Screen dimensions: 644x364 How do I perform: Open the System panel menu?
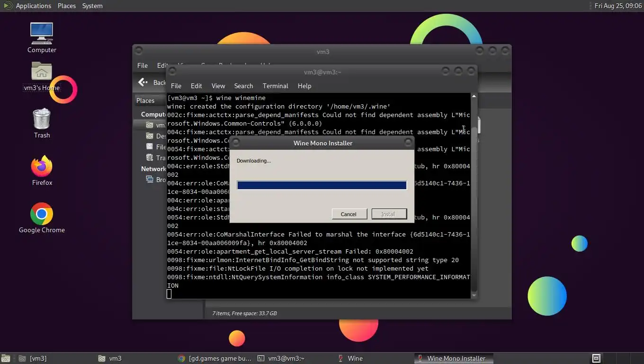pyautogui.click(x=92, y=6)
